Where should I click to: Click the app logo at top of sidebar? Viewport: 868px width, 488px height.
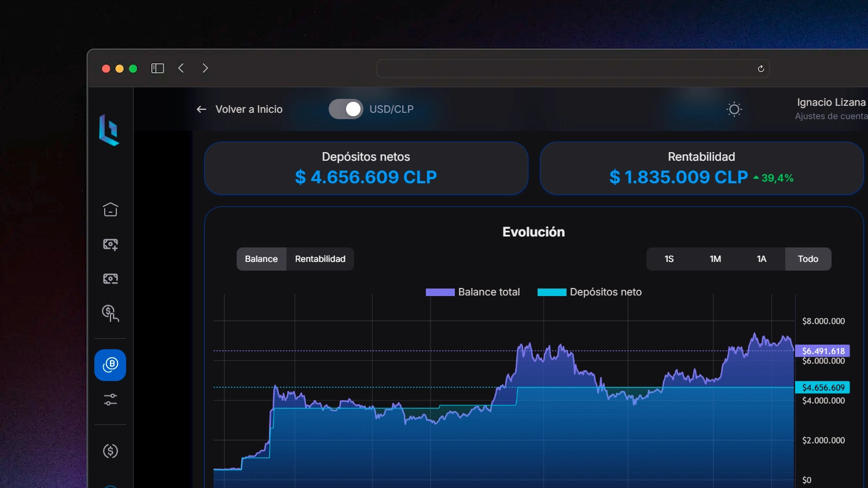(110, 131)
